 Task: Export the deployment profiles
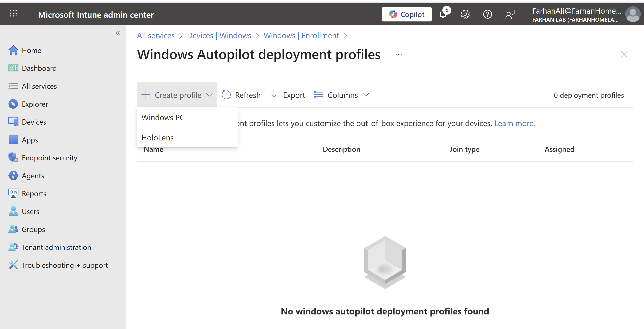288,95
